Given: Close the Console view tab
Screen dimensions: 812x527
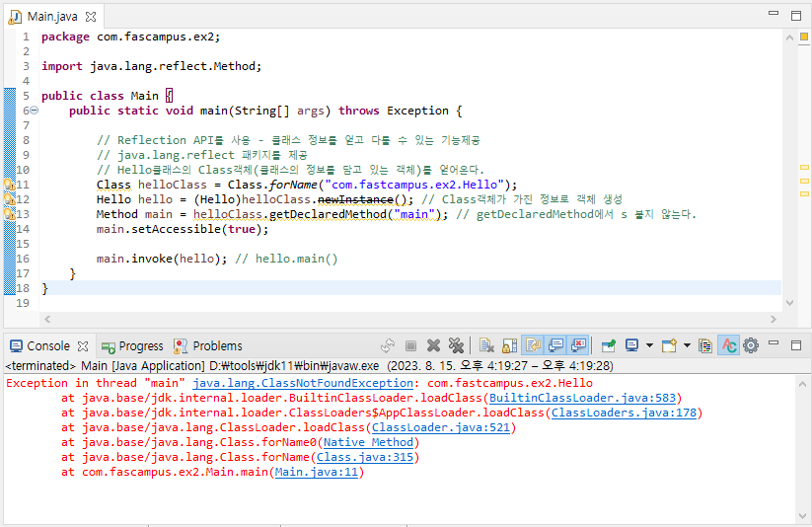Looking at the screenshot, I should [x=83, y=346].
